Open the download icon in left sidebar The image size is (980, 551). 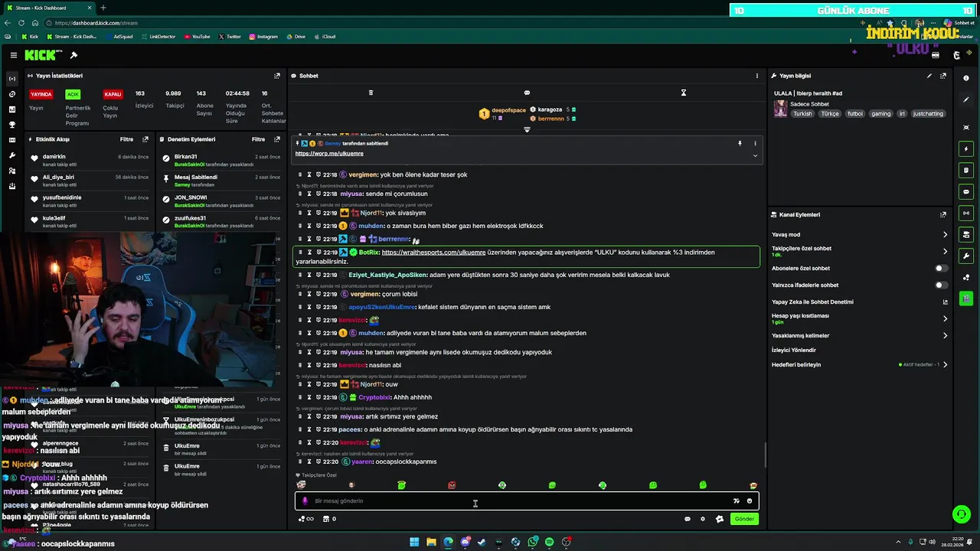click(11, 186)
